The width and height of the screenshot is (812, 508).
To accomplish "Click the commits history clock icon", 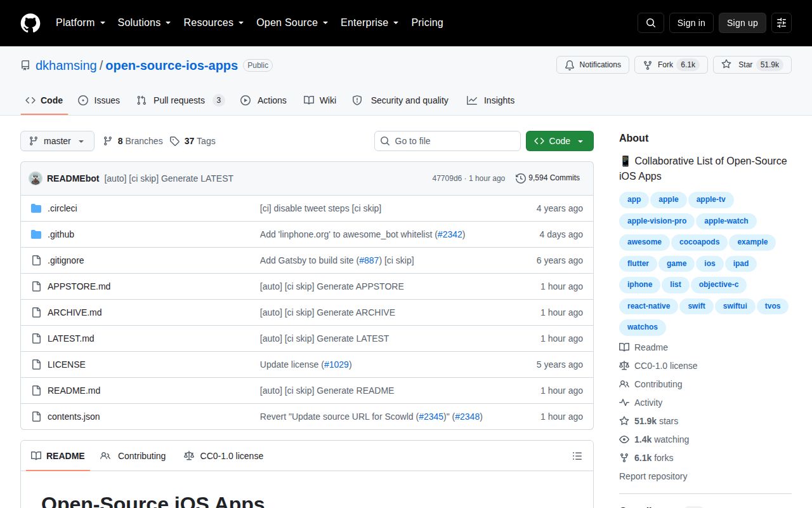I will pyautogui.click(x=521, y=178).
